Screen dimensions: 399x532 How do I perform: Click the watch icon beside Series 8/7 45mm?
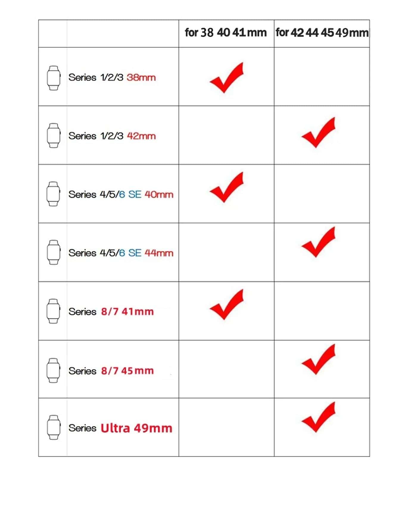53,370
